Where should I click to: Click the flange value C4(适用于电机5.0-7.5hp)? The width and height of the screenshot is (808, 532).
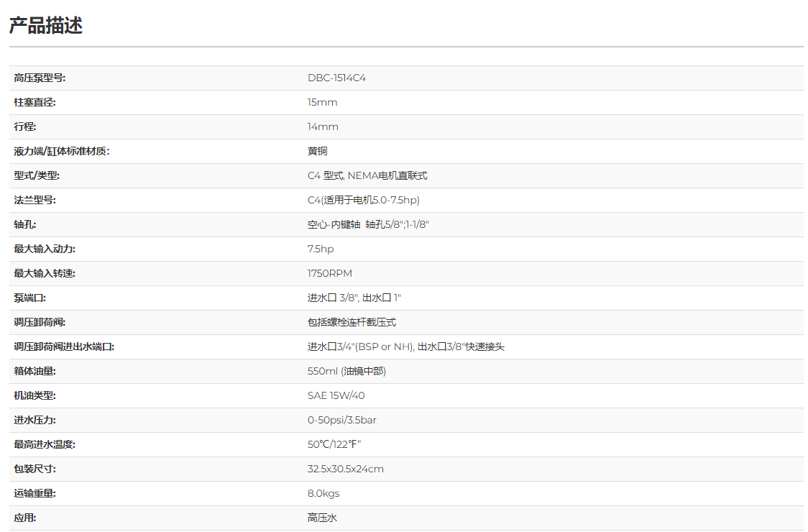[363, 200]
